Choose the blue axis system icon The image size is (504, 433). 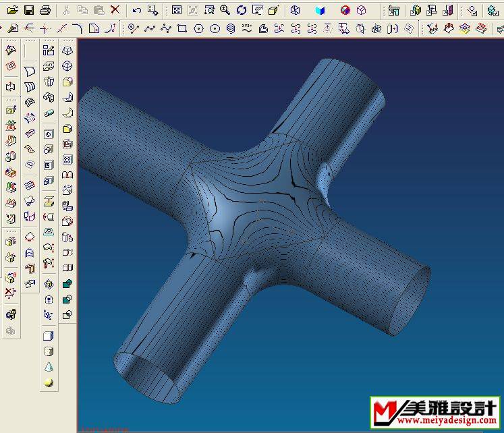point(49,315)
